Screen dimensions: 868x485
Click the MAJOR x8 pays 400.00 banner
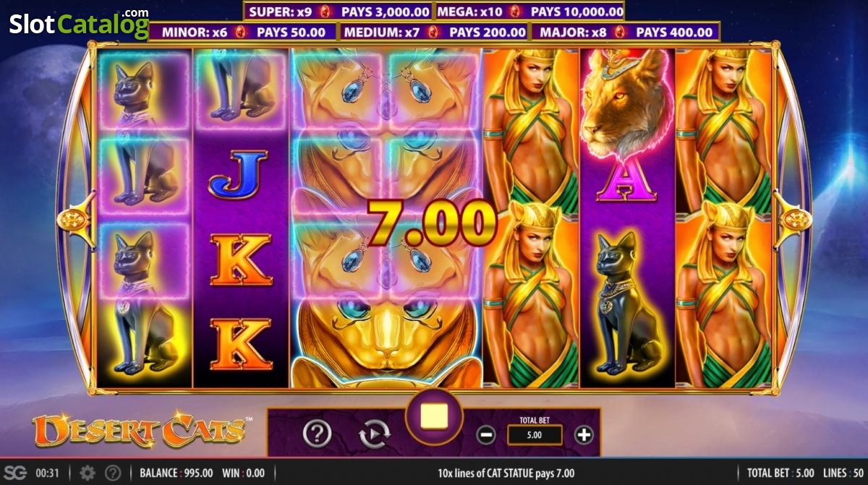click(626, 32)
